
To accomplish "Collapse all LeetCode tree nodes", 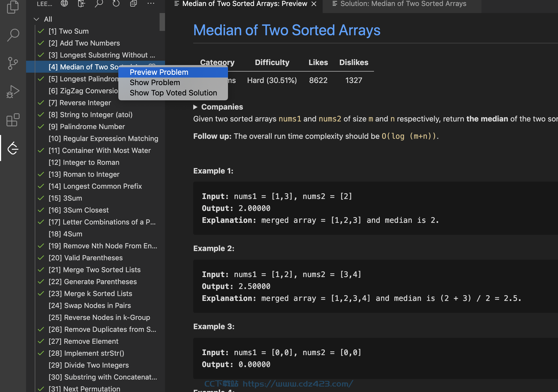I will [x=133, y=4].
